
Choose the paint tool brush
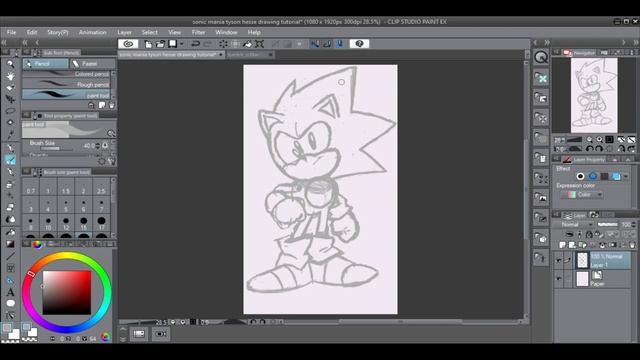(x=66, y=95)
